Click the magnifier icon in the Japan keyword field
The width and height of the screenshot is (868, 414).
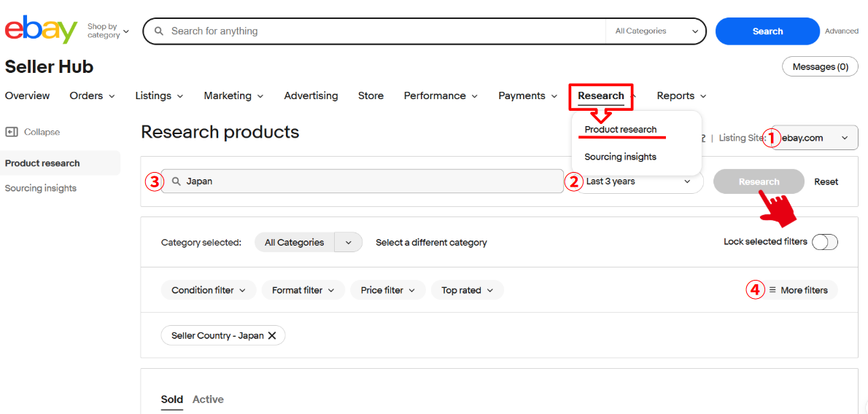pyautogui.click(x=176, y=181)
